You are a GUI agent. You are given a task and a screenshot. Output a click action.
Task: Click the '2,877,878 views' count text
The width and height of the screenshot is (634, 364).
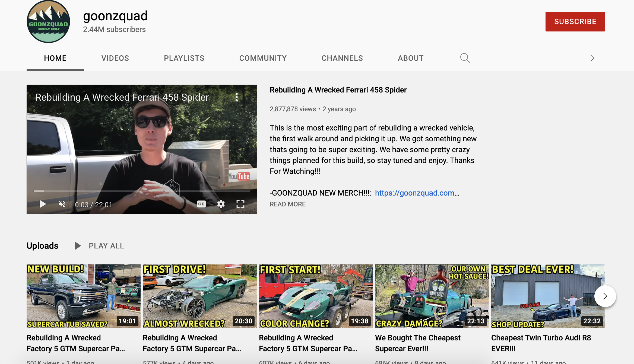point(293,109)
